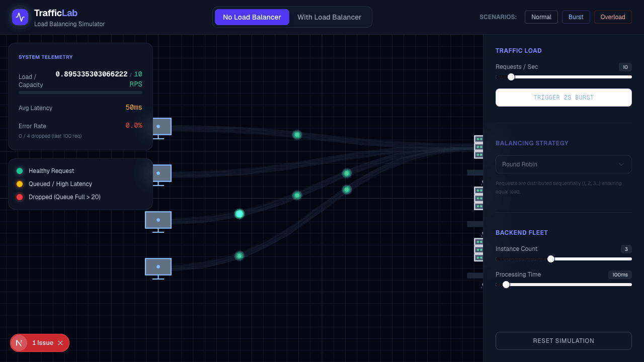Click Reset Simulation button

coord(563,341)
